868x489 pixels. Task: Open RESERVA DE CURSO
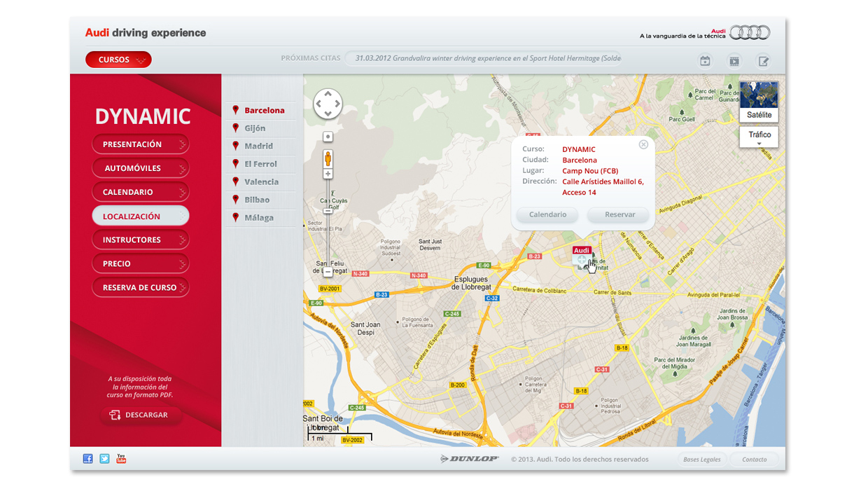(x=141, y=287)
